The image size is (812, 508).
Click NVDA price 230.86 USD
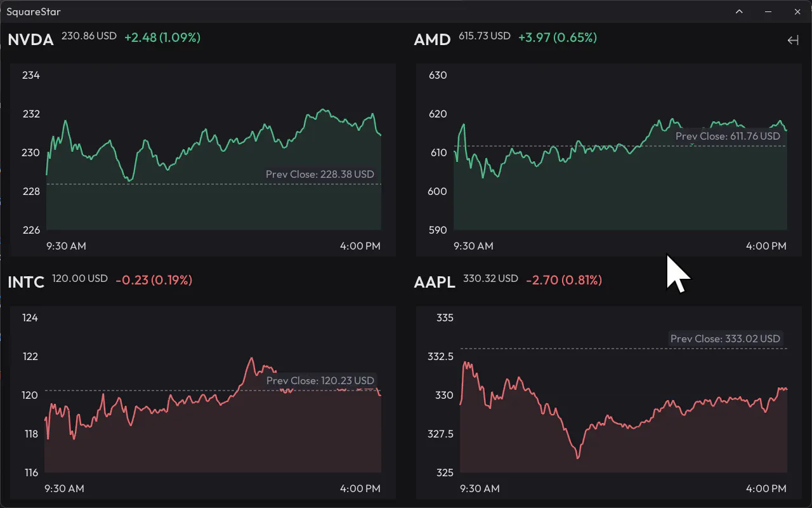coord(89,36)
